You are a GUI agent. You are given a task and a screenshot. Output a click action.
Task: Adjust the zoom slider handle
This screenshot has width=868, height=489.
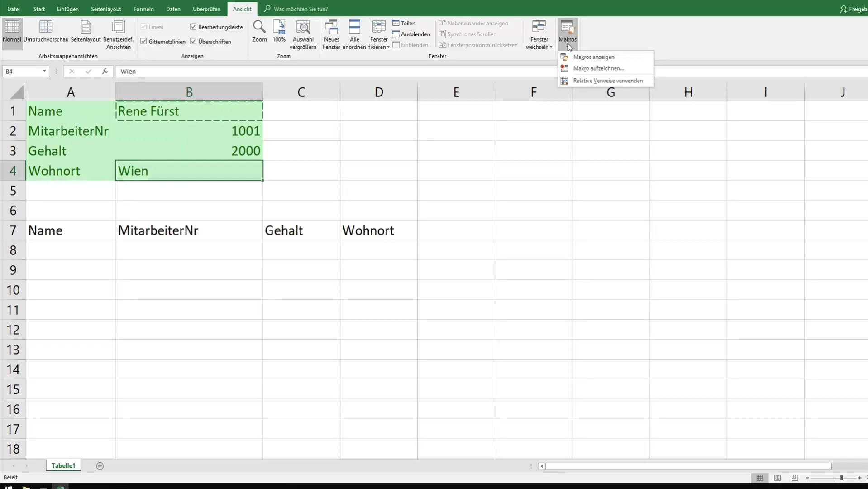pyautogui.click(x=842, y=478)
